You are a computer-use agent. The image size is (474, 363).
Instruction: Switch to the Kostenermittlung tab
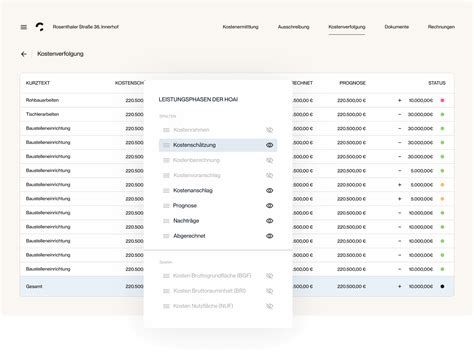240,27
